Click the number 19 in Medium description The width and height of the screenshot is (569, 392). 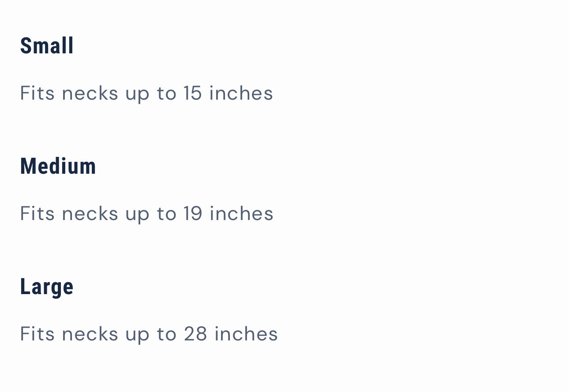(x=193, y=214)
